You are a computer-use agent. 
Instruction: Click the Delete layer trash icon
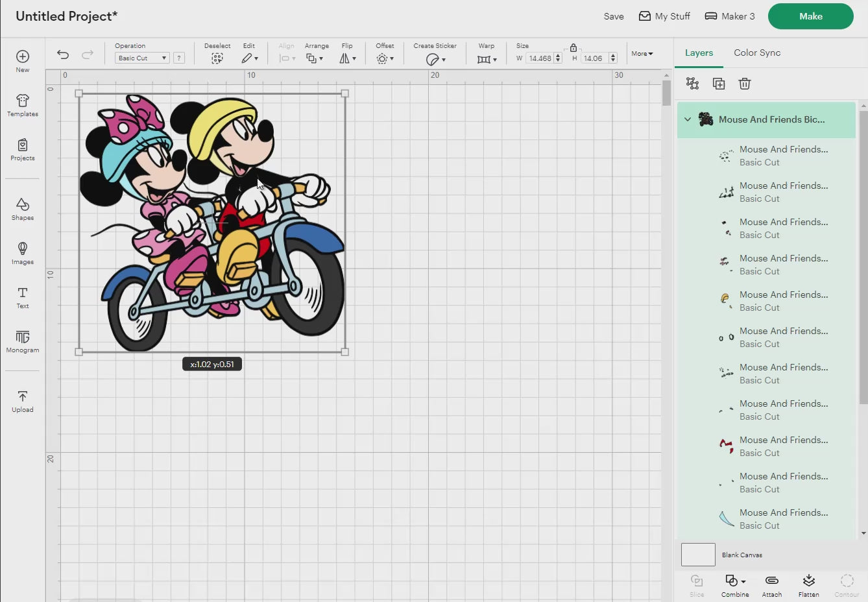tap(745, 83)
